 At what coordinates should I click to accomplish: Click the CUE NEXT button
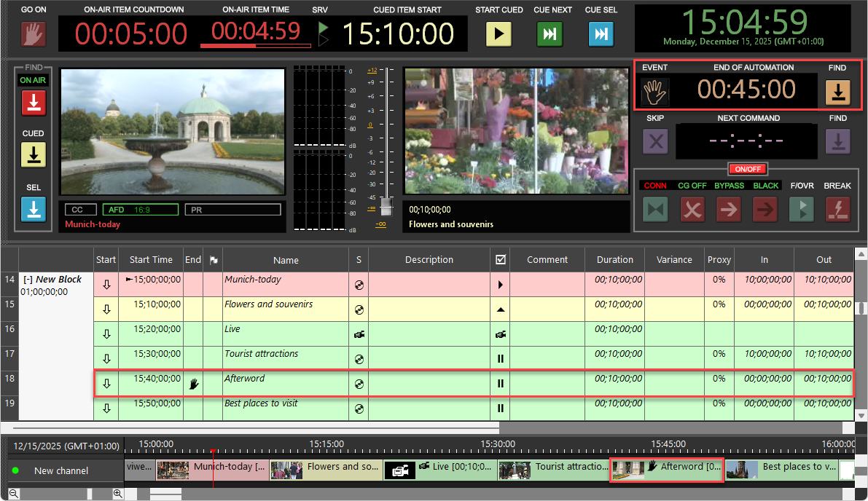click(550, 33)
